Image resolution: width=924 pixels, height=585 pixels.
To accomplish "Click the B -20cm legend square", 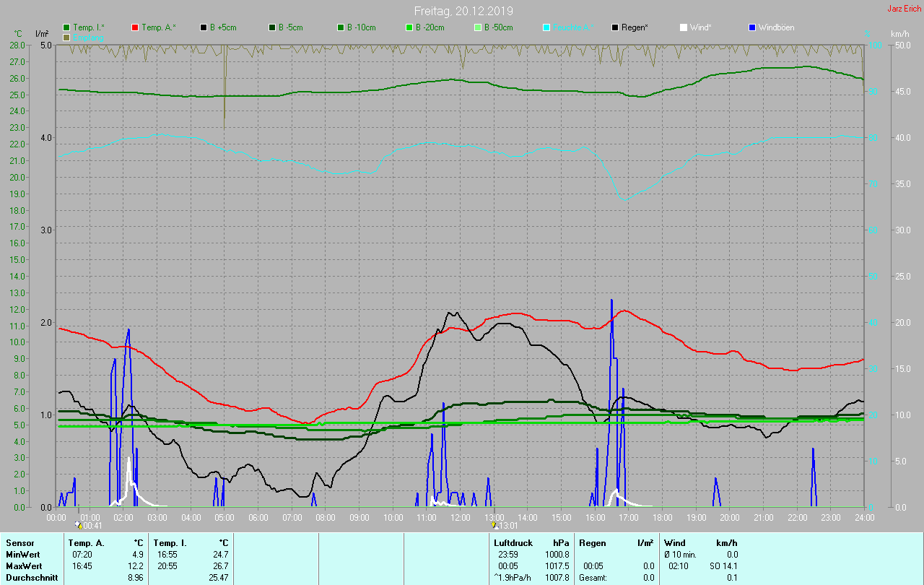I will click(409, 27).
